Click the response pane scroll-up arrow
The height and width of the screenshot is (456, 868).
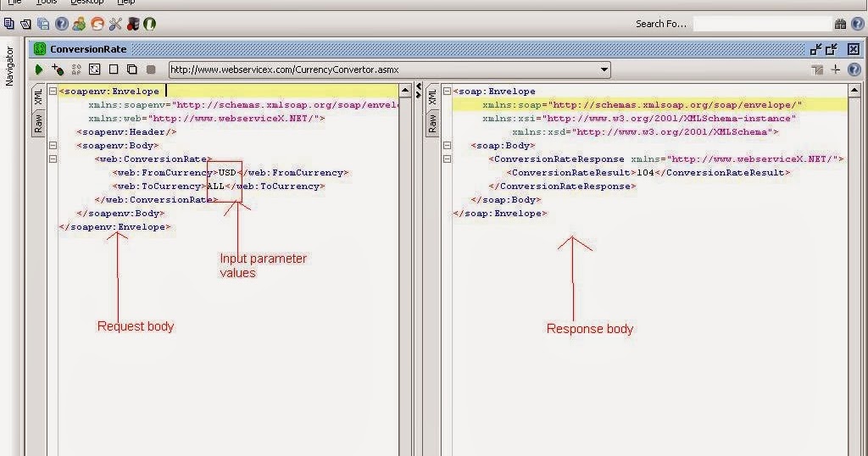pyautogui.click(x=854, y=90)
